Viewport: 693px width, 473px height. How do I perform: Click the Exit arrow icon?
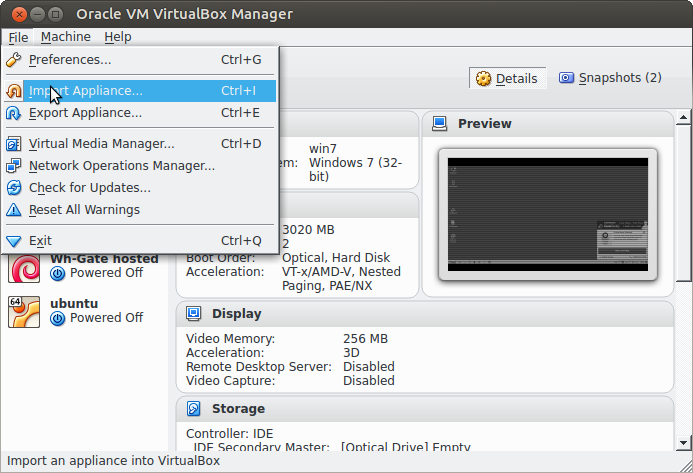[14, 241]
